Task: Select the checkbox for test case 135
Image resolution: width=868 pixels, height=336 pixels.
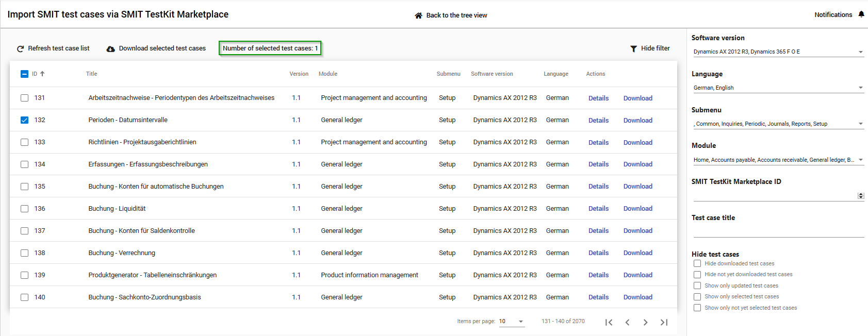Action: [x=24, y=187]
